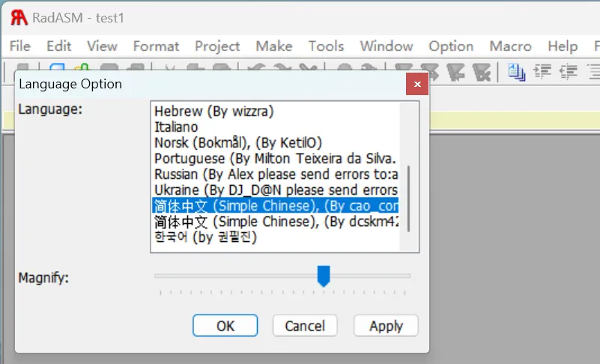Open the View menu
600x364 pixels.
pos(102,46)
